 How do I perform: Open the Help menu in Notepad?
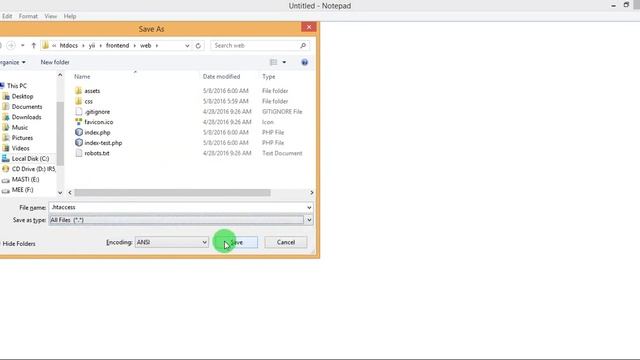(70, 16)
